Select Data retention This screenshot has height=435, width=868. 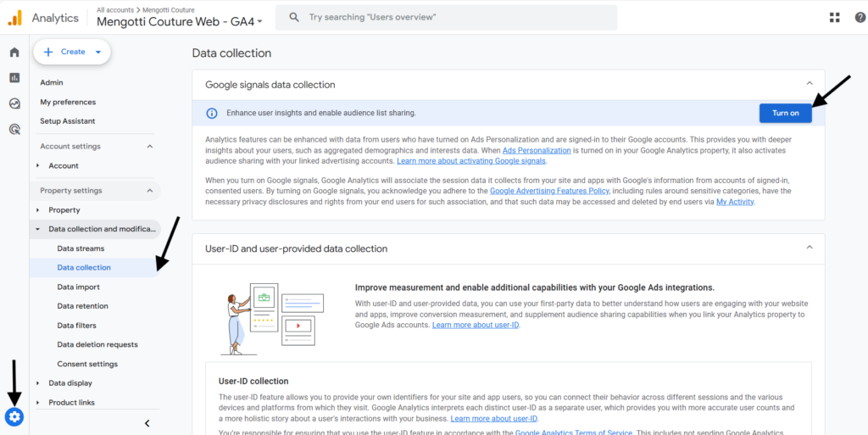pyautogui.click(x=82, y=306)
